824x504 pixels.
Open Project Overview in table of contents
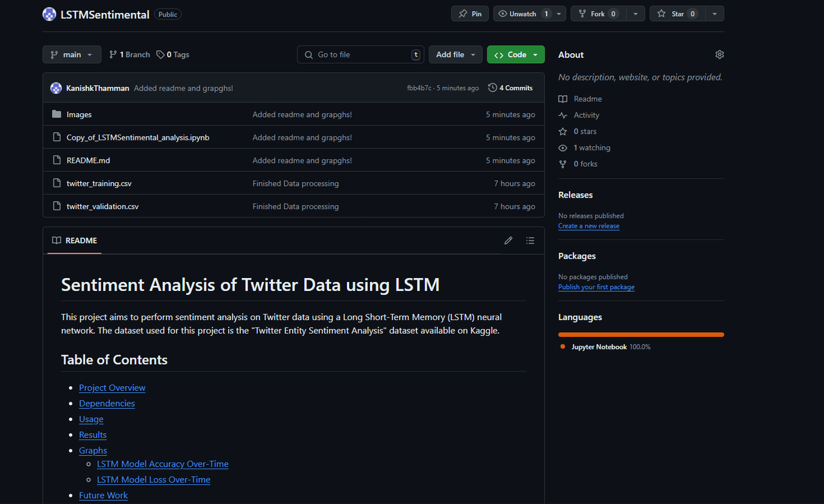112,387
